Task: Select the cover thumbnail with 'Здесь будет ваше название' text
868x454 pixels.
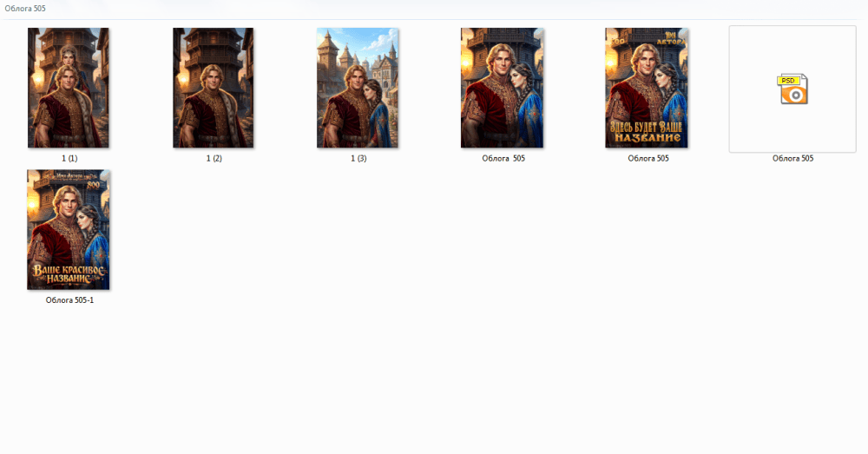Action: [647, 88]
